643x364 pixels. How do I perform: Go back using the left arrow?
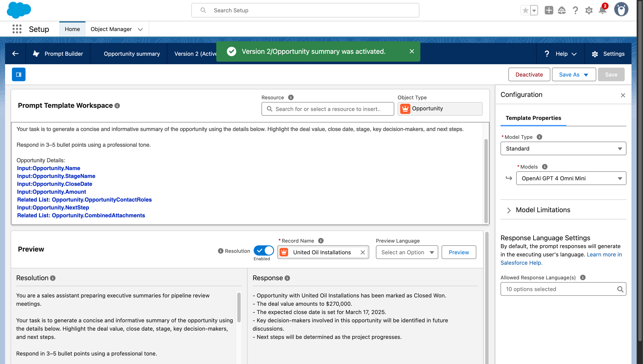tap(16, 54)
